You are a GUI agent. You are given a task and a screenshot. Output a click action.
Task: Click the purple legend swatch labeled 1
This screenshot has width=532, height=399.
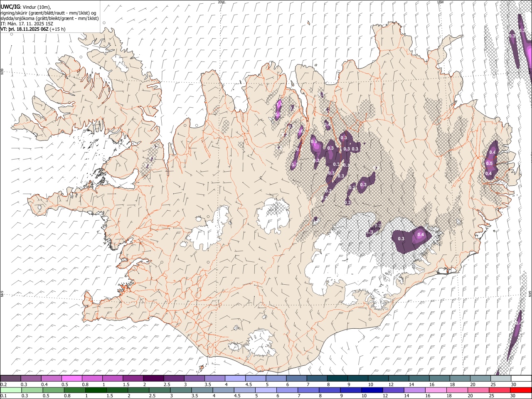tap(113, 379)
